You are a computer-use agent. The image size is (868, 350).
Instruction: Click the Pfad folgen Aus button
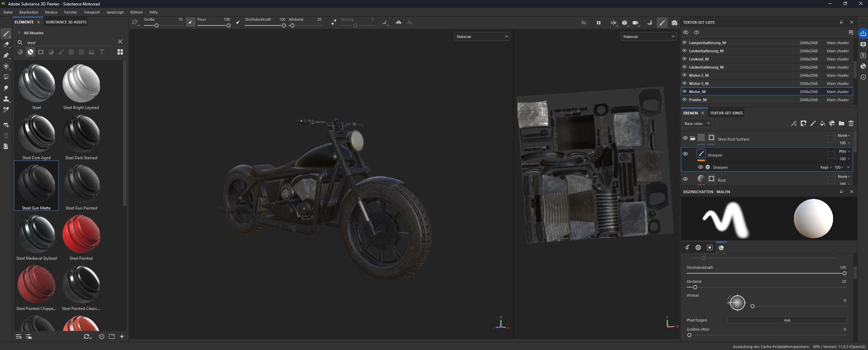787,320
